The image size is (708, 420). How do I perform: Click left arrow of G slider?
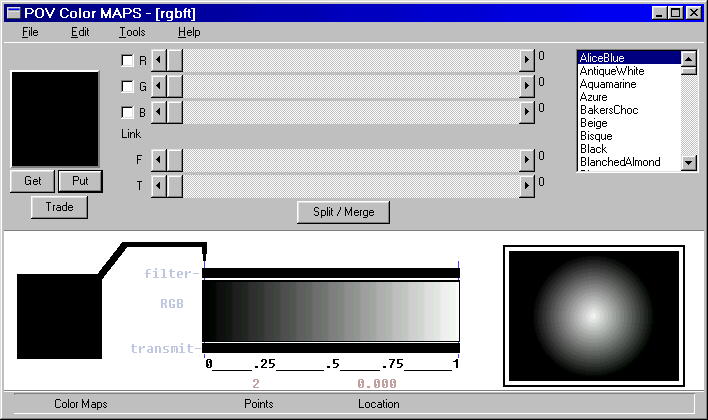(158, 86)
